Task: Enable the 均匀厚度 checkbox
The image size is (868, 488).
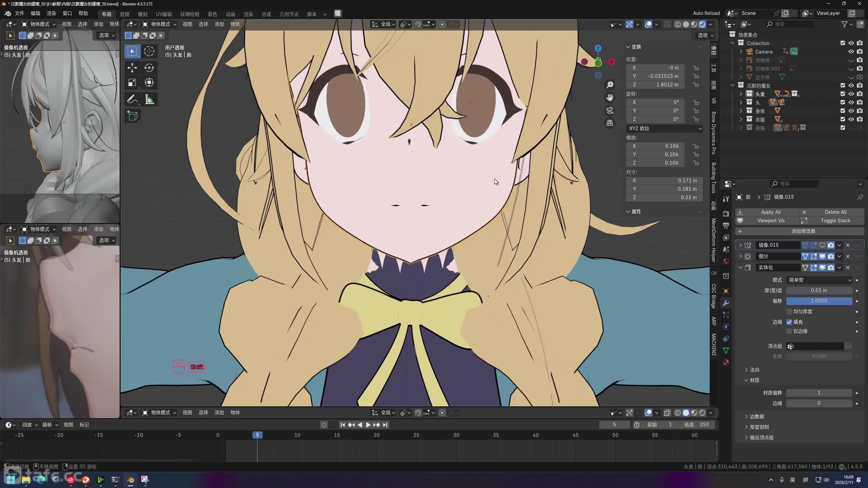Action: coord(789,311)
